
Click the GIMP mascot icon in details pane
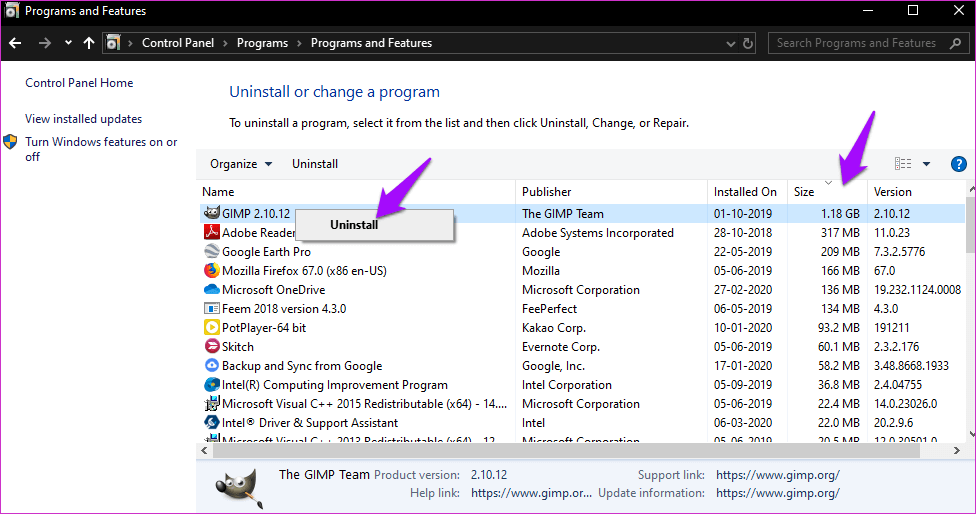(239, 487)
